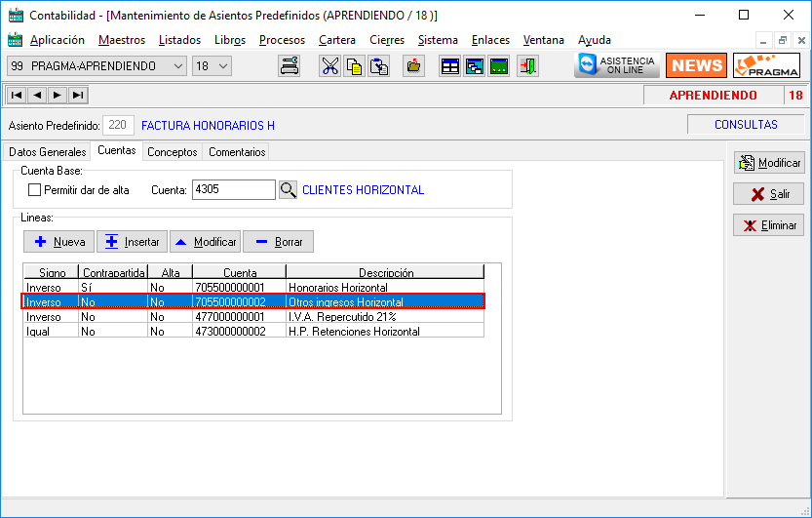Image resolution: width=812 pixels, height=518 pixels.
Task: Toggle Permitir dar de alta checkbox
Action: 35,190
